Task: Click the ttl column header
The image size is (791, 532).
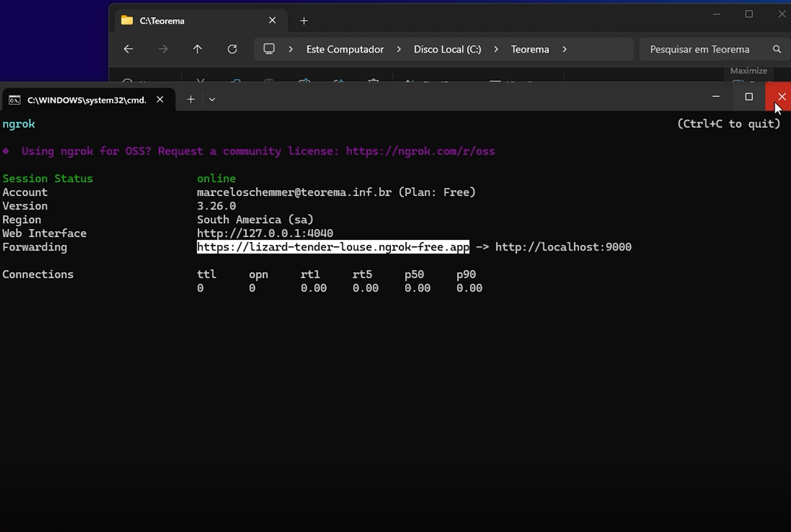Action: click(206, 274)
